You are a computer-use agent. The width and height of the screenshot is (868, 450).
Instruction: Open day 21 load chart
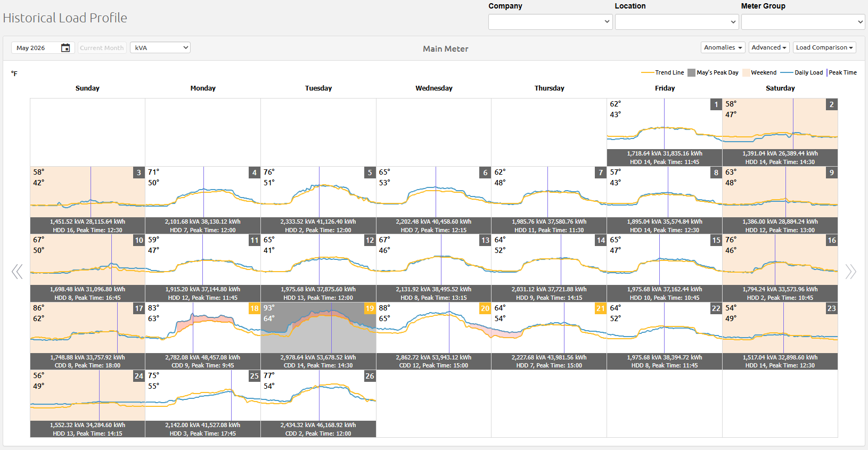click(549, 328)
